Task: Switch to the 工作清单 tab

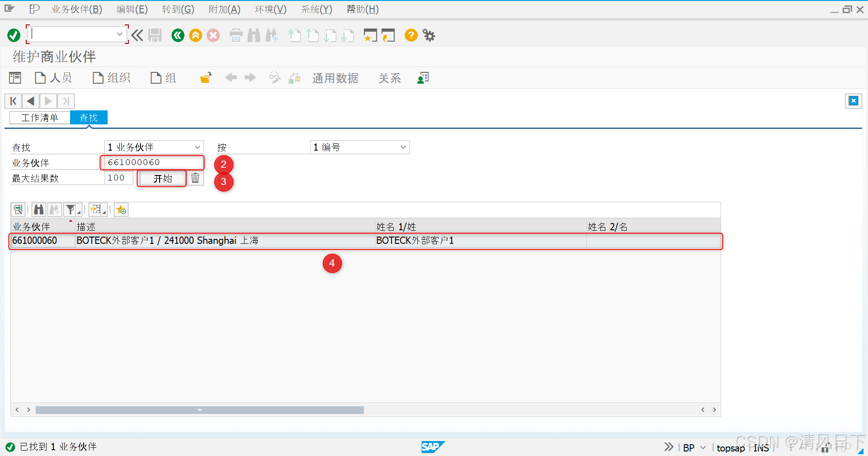Action: 39,118
